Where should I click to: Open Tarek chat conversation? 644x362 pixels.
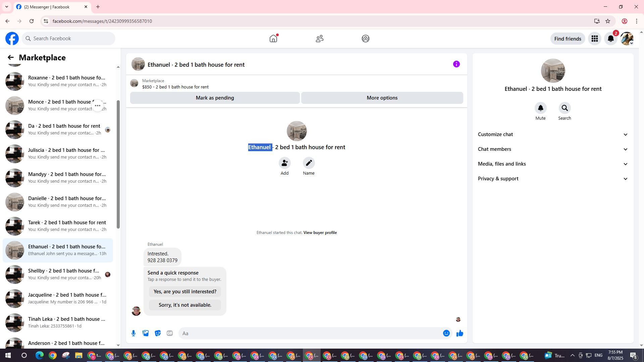pos(58,226)
